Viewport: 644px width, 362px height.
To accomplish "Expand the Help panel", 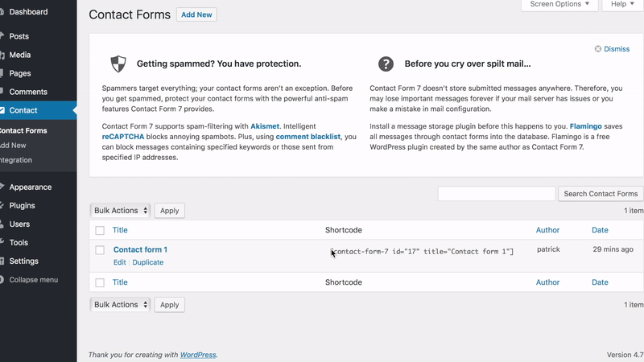I will tap(622, 4).
